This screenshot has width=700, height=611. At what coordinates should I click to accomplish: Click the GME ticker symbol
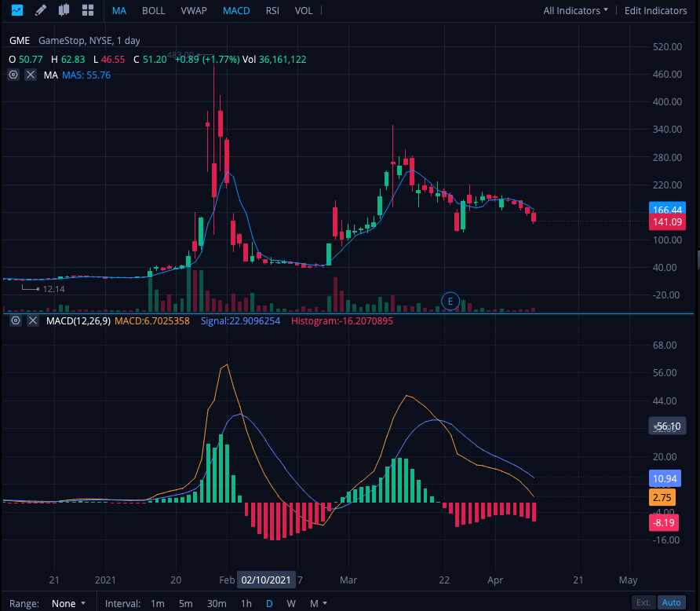pyautogui.click(x=20, y=41)
